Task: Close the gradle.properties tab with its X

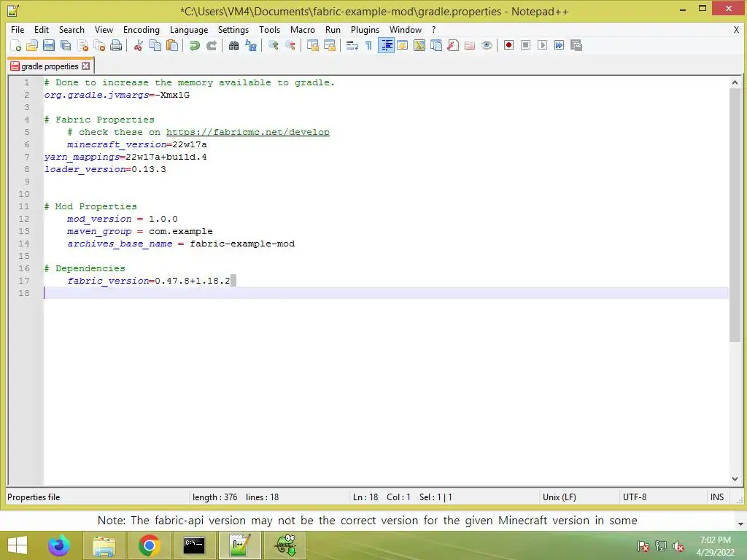Action: (x=86, y=66)
